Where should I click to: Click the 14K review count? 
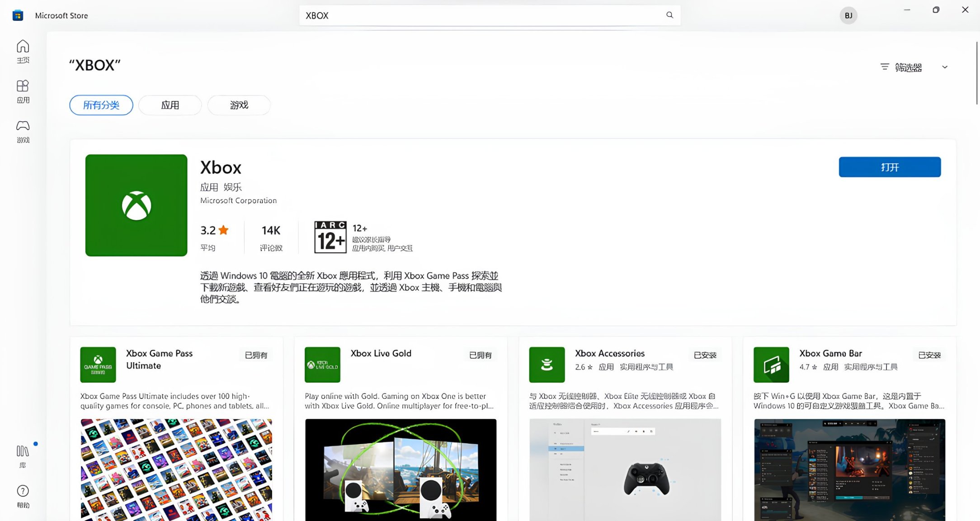(271, 230)
